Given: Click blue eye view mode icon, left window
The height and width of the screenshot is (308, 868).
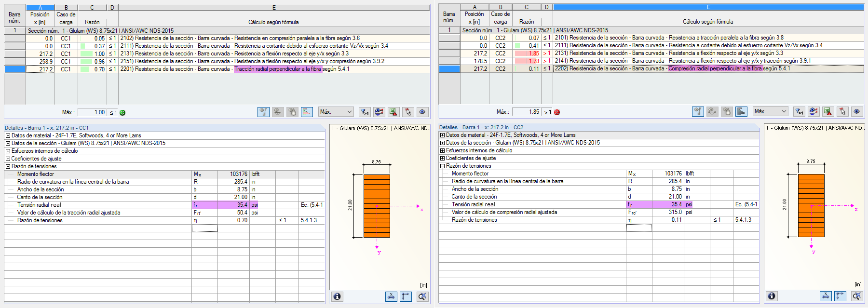Looking at the screenshot, I should [422, 112].
